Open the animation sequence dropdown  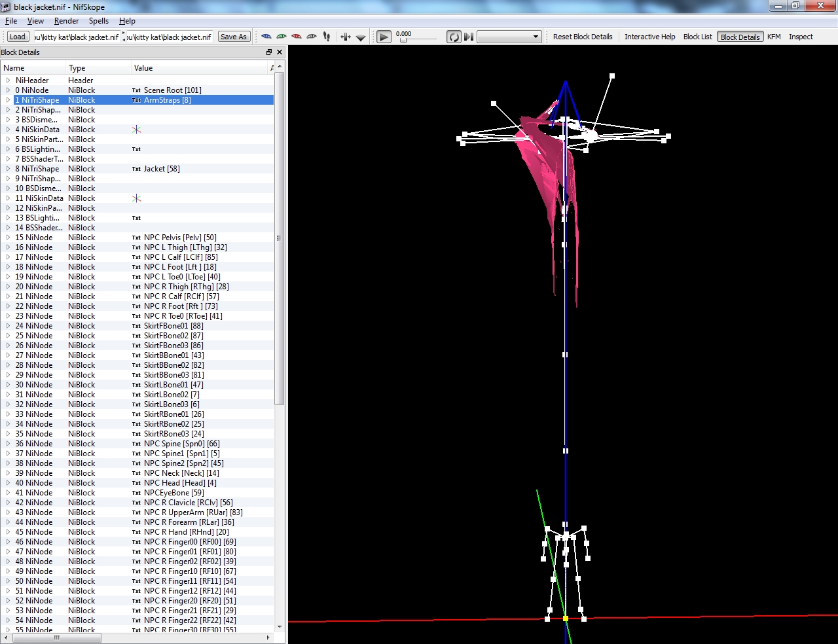(509, 37)
